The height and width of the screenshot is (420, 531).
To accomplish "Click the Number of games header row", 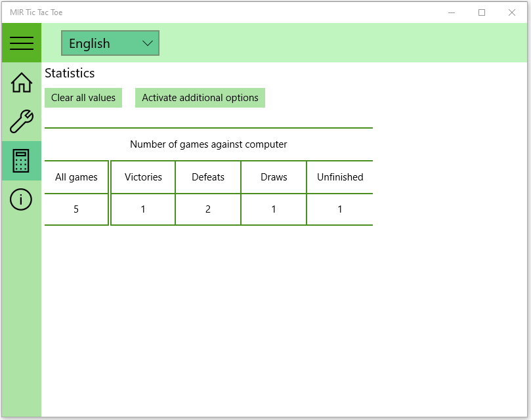I will click(208, 144).
